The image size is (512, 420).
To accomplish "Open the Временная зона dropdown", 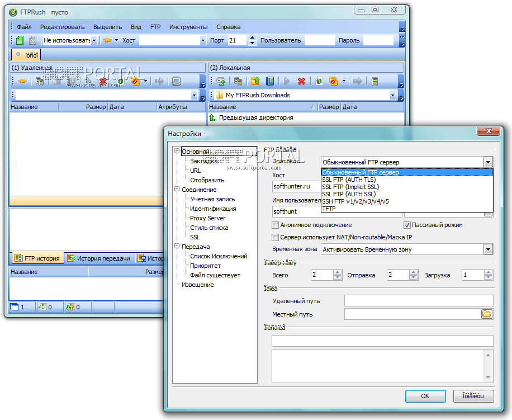I will click(x=488, y=249).
